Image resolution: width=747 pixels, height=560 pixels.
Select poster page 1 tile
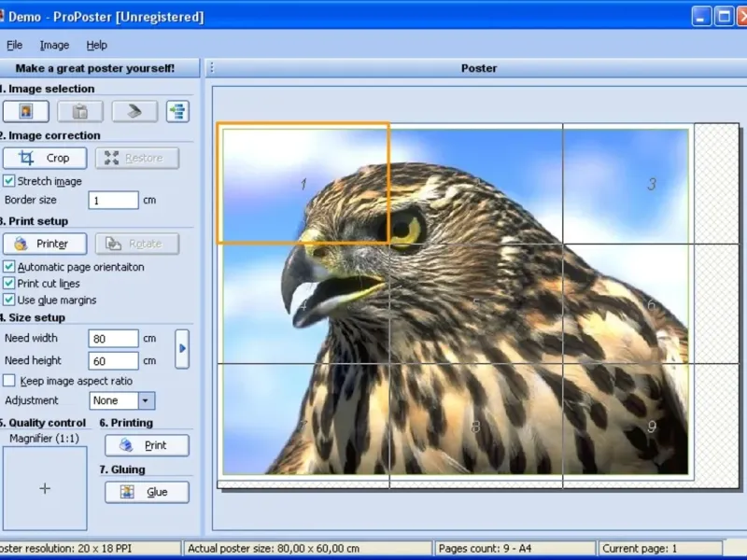(x=303, y=184)
